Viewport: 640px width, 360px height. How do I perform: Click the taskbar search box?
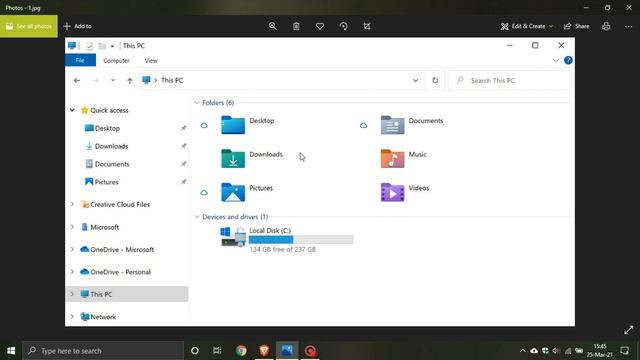coord(103,351)
